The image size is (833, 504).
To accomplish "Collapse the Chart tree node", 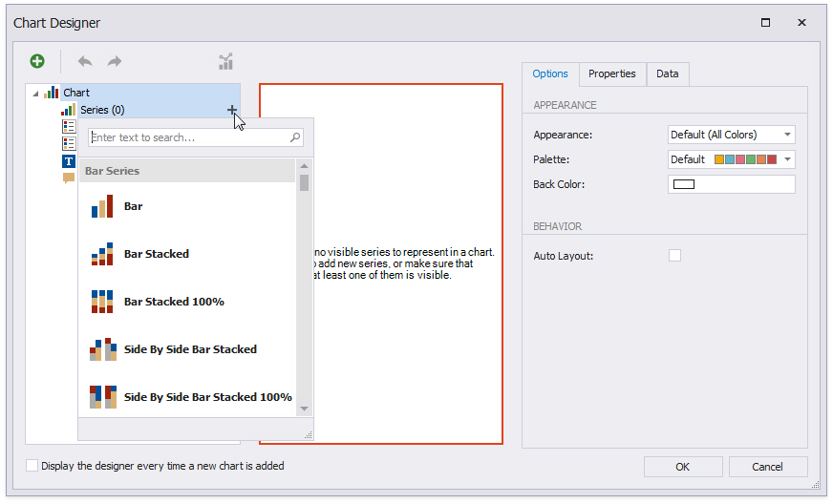I will pos(35,94).
